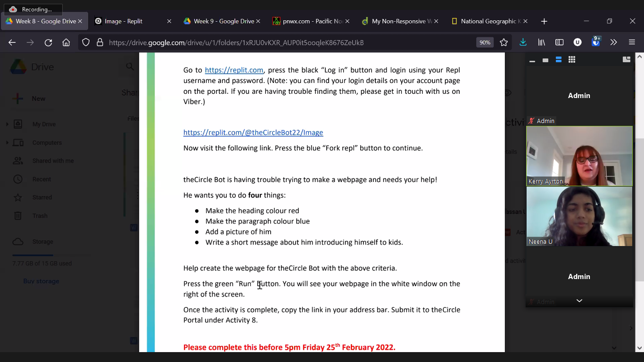Viewport: 644px width, 362px height.
Task: Reload the current page
Action: [48, 42]
